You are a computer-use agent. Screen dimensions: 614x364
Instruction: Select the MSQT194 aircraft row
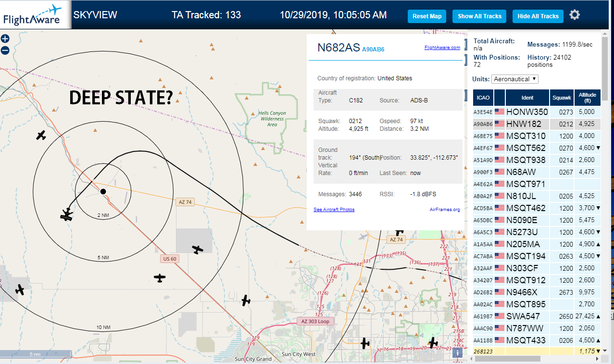tap(537, 256)
